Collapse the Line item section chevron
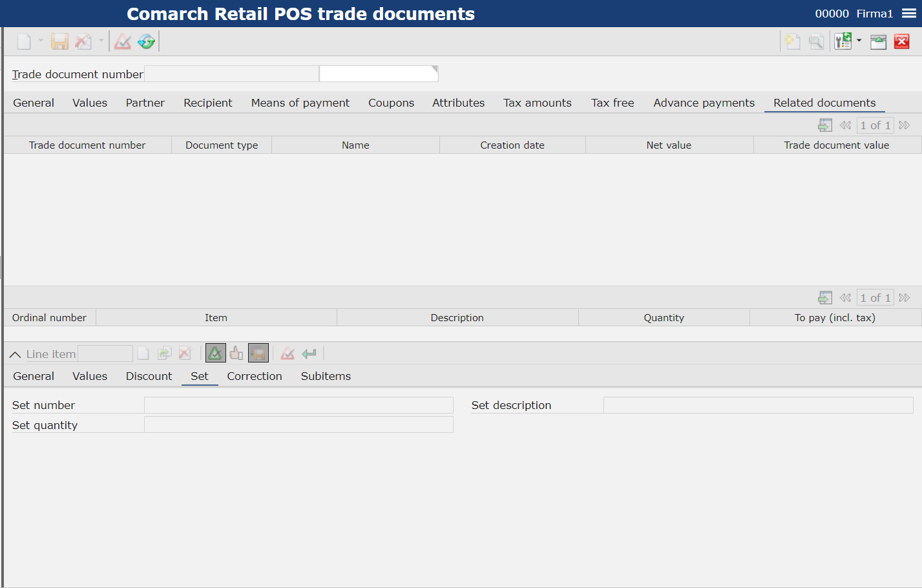This screenshot has height=588, width=922. 16,355
